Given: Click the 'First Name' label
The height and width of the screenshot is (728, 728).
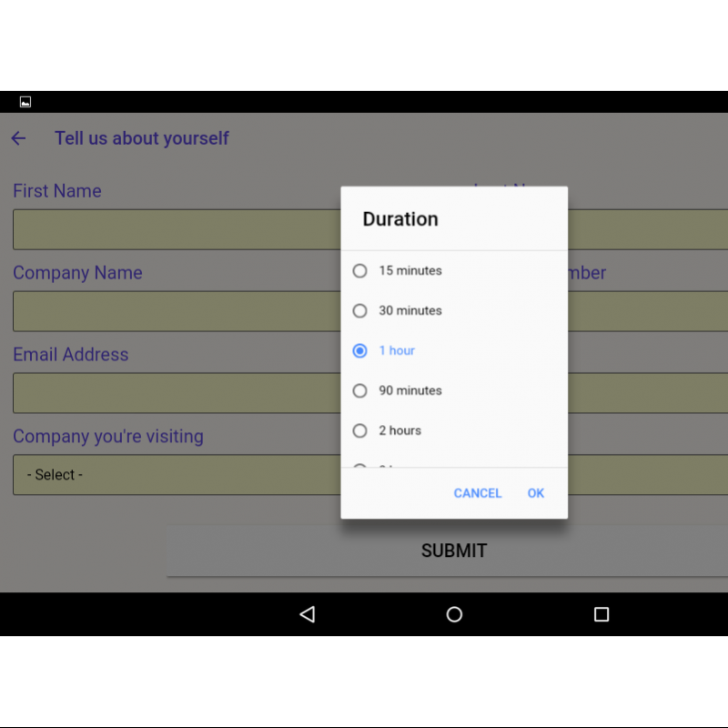Looking at the screenshot, I should [57, 191].
